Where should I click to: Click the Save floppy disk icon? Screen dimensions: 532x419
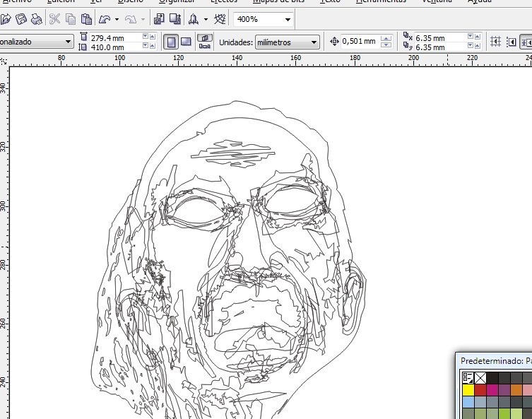[x=21, y=19]
